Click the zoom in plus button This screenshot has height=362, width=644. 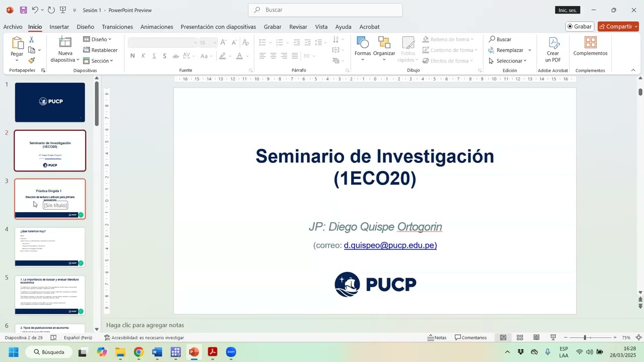(615, 337)
